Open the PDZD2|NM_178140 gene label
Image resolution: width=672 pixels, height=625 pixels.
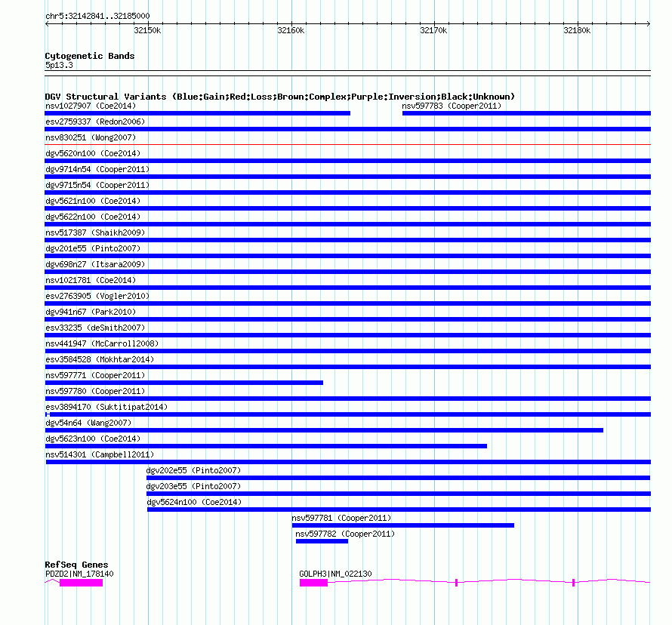79,574
